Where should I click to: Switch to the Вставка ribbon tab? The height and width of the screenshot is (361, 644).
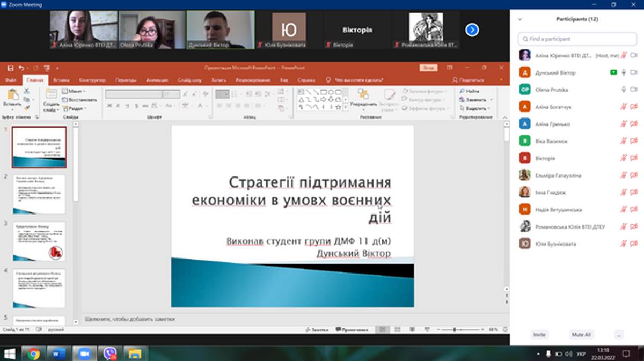click(x=61, y=80)
